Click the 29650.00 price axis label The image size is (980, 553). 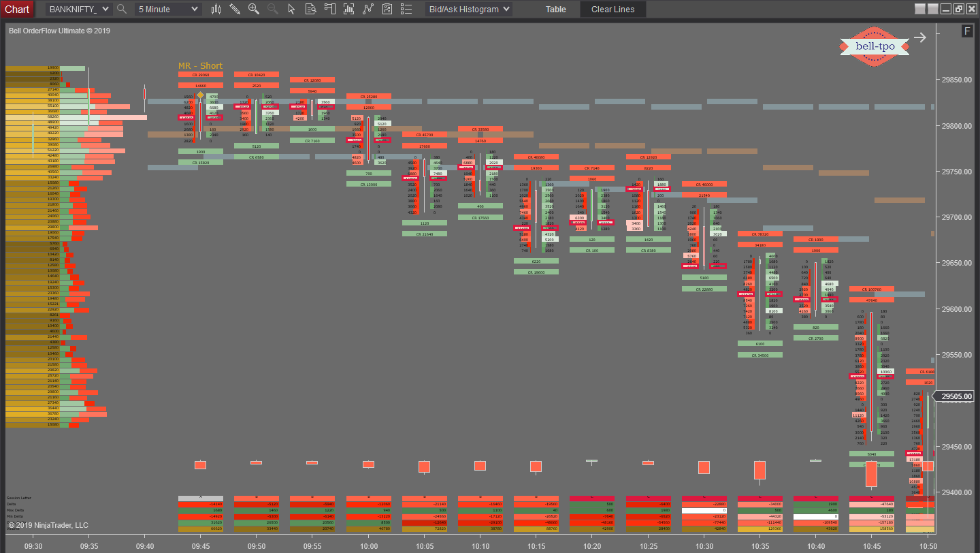[x=956, y=263]
